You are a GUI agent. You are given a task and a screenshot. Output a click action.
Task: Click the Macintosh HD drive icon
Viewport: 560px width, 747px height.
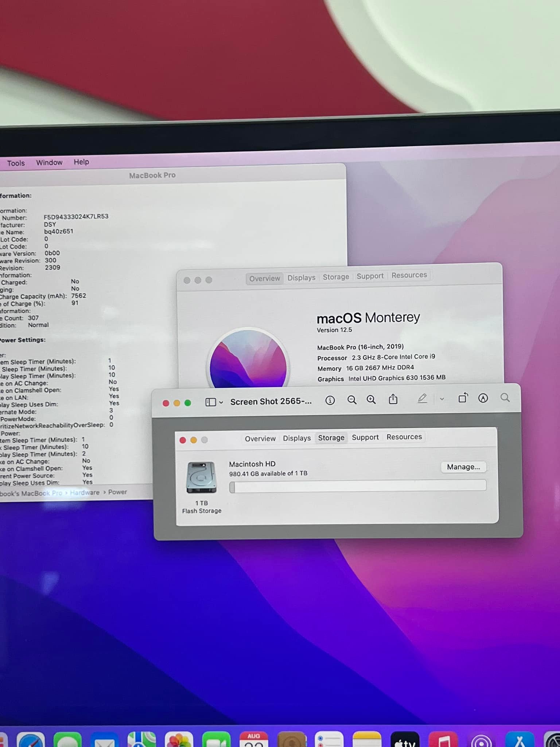tap(201, 477)
